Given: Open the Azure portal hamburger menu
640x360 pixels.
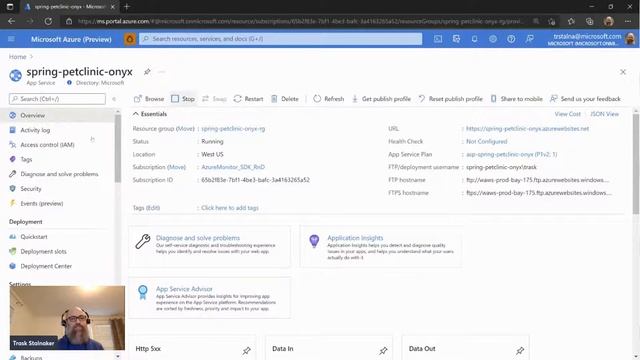Looking at the screenshot, I should point(11,39).
